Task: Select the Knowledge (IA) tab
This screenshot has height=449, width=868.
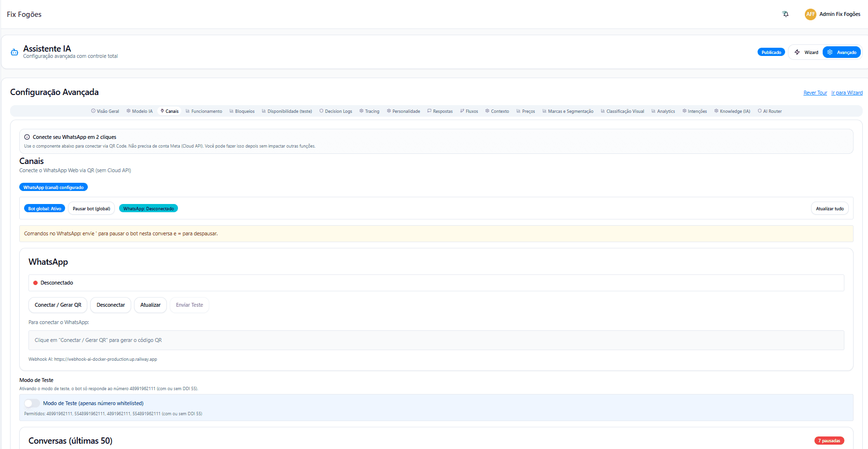Action: (732, 111)
